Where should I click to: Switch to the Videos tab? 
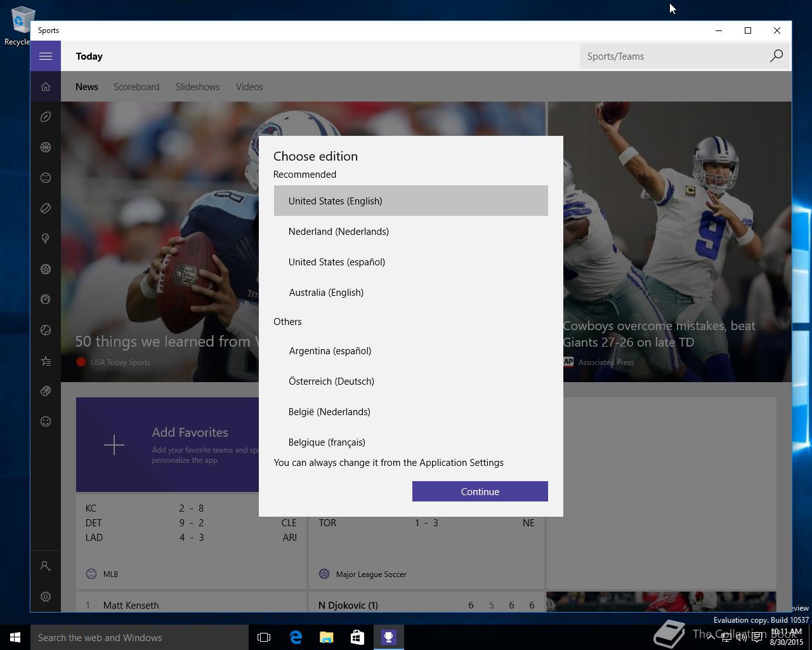click(x=249, y=87)
